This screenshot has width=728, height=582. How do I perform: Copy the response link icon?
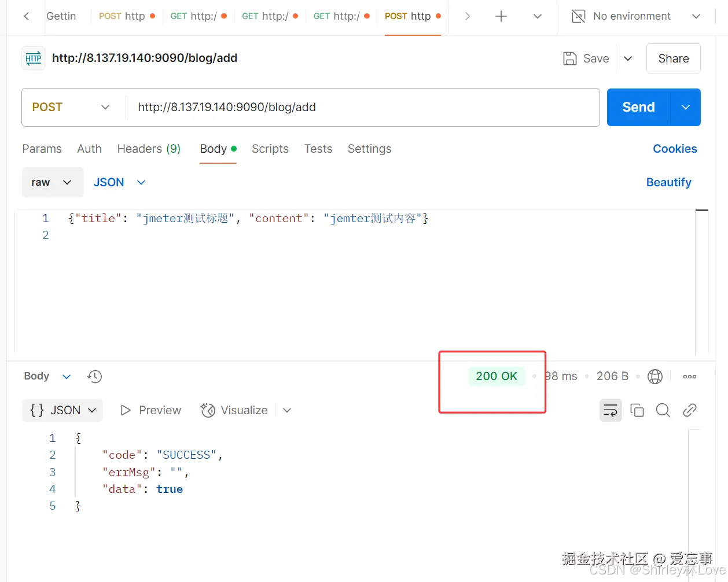tap(689, 410)
